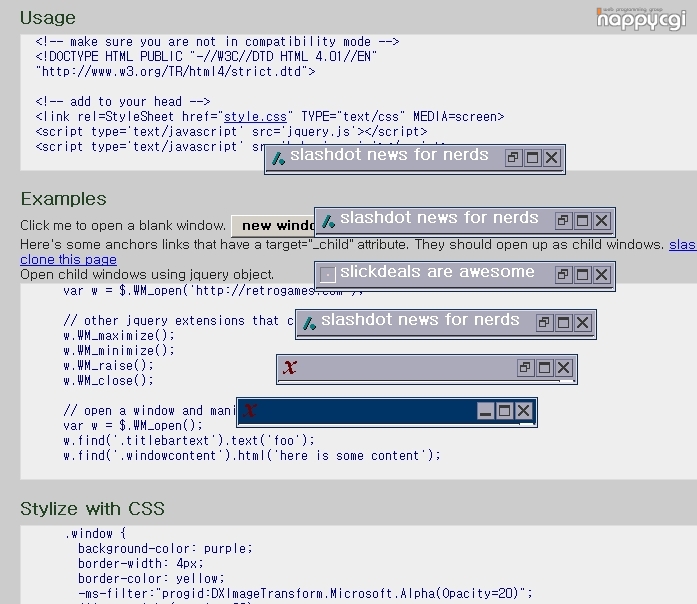Click the 'var w = $.WM_open();' code line
697x604 pixels.
pos(133,426)
